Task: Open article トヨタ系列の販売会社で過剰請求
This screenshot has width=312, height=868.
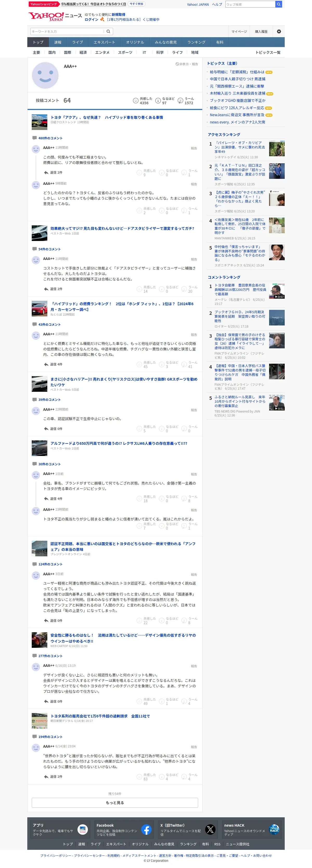Action: click(100, 716)
